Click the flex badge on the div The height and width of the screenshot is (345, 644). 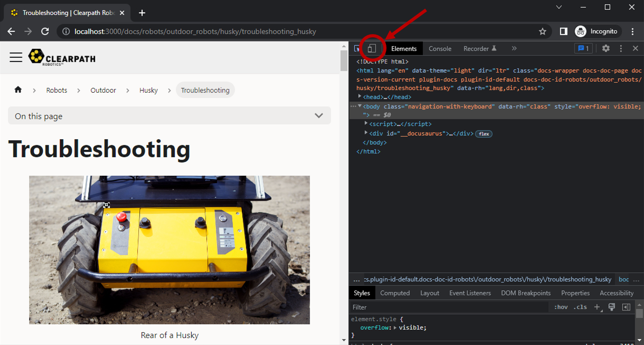(x=484, y=134)
